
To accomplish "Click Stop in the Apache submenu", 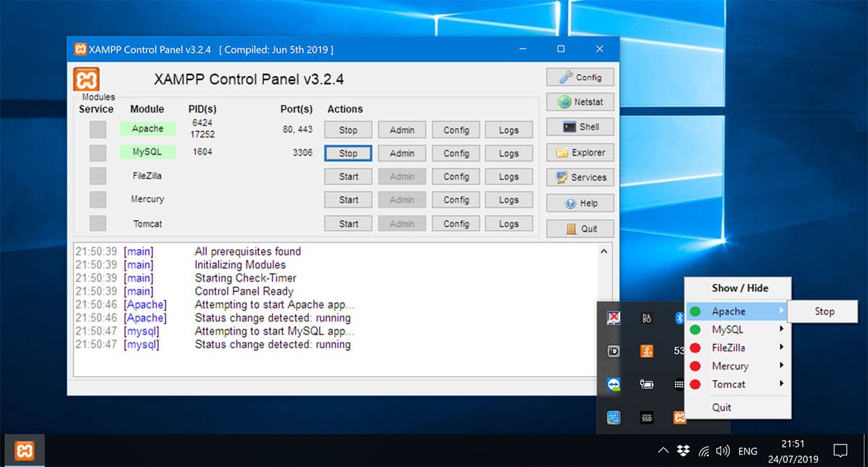I will coord(823,311).
